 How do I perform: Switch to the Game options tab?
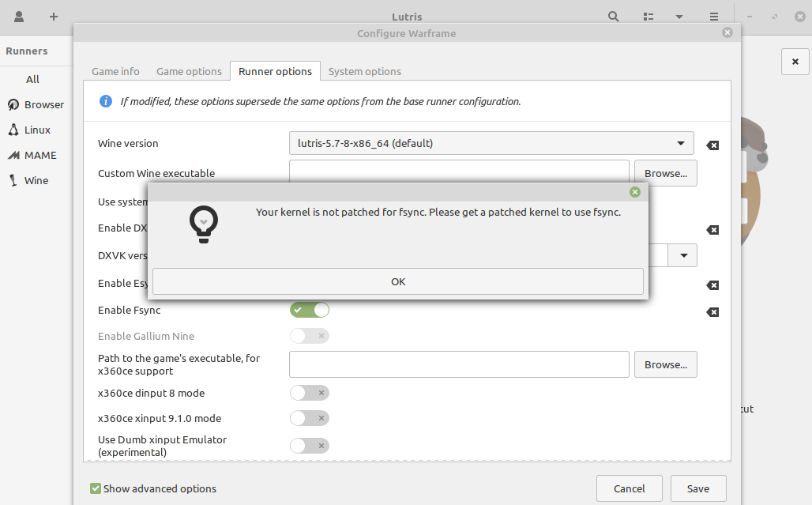[189, 71]
